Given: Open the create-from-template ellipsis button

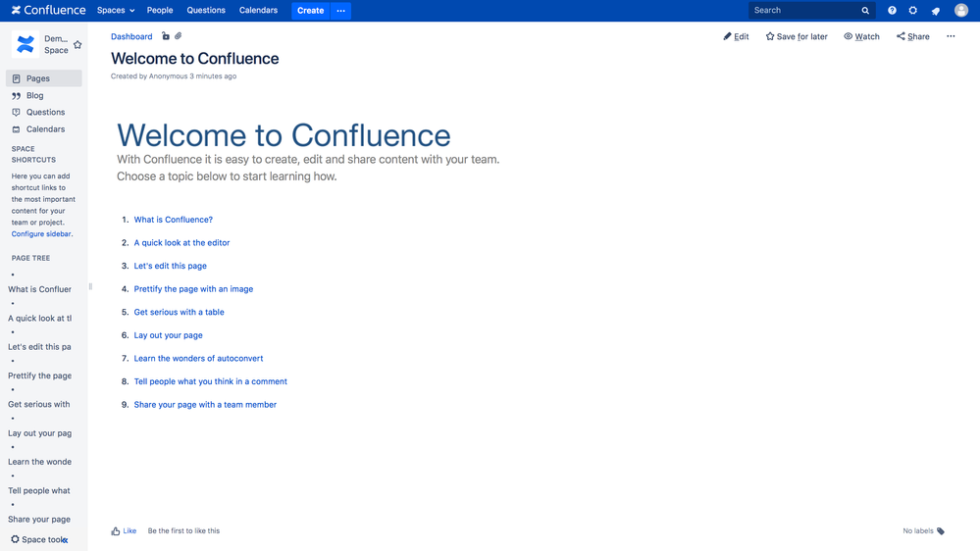Looking at the screenshot, I should [340, 11].
